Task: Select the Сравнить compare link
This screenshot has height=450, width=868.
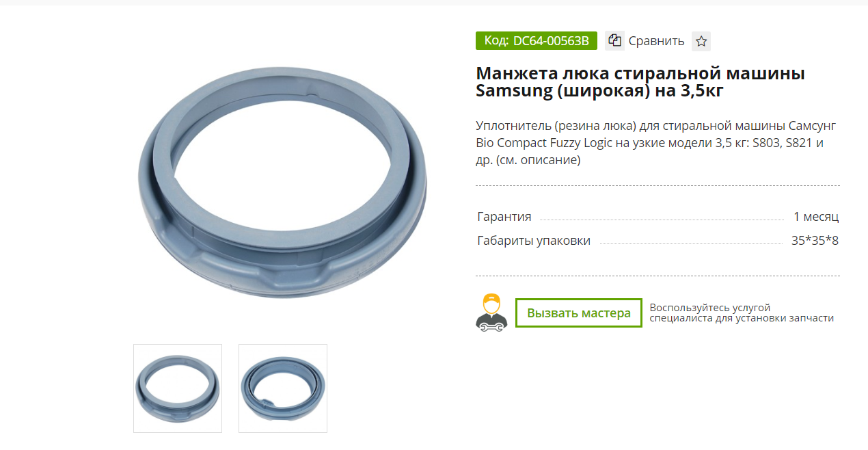Action: point(656,41)
